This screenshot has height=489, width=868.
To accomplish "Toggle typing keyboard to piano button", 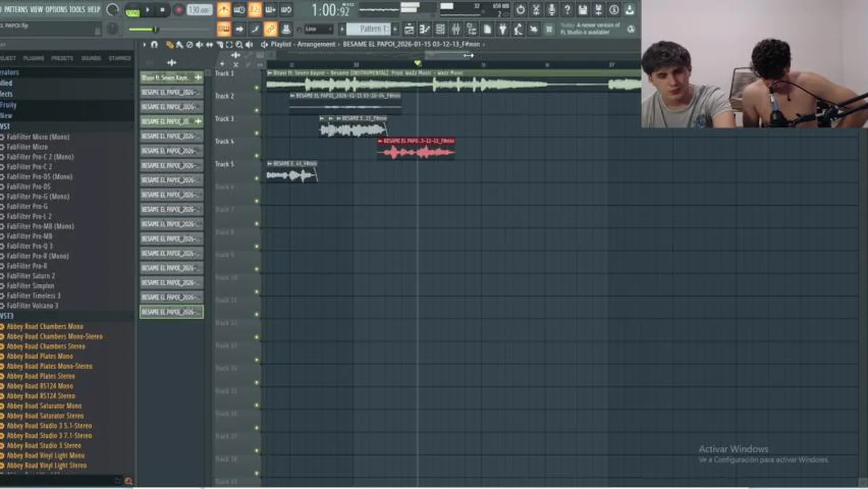I will pyautogui.click(x=223, y=29).
